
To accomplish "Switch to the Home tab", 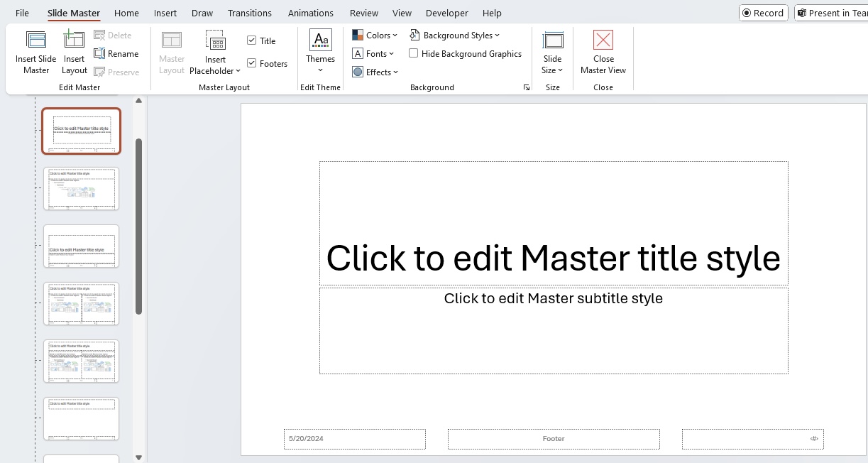I will coord(126,13).
